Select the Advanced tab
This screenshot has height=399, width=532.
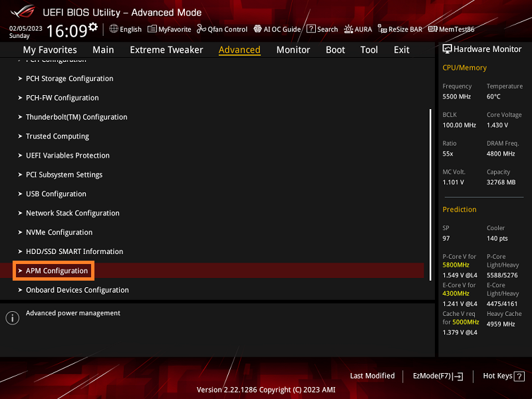coord(239,50)
